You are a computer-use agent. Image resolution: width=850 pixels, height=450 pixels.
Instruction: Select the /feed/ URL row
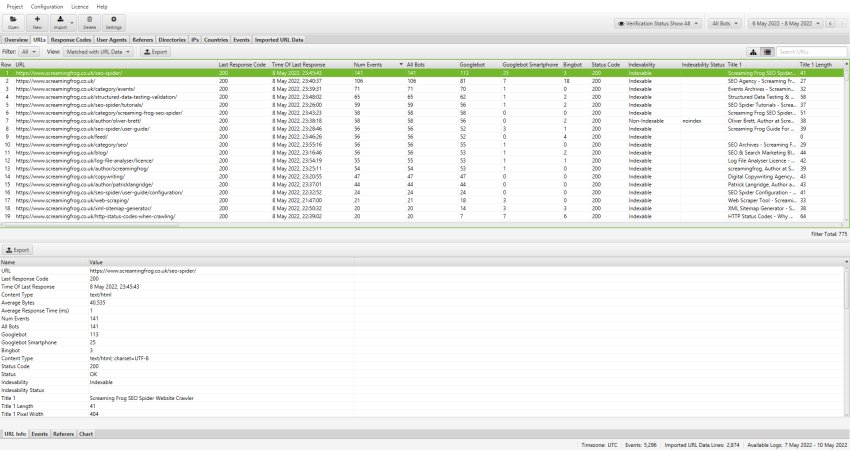tap(422, 137)
